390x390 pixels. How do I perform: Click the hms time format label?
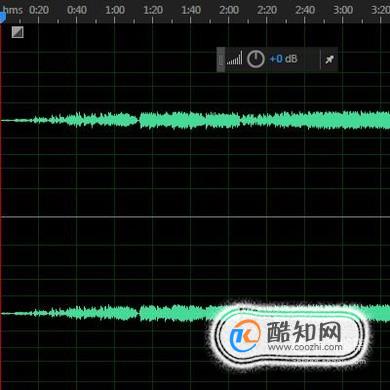[13, 10]
